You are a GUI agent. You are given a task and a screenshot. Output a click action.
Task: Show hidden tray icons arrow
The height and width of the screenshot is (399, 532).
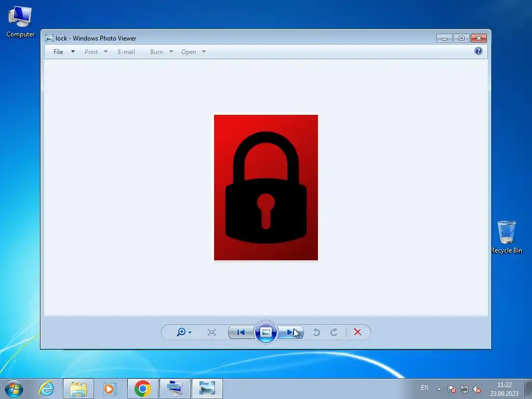click(439, 389)
